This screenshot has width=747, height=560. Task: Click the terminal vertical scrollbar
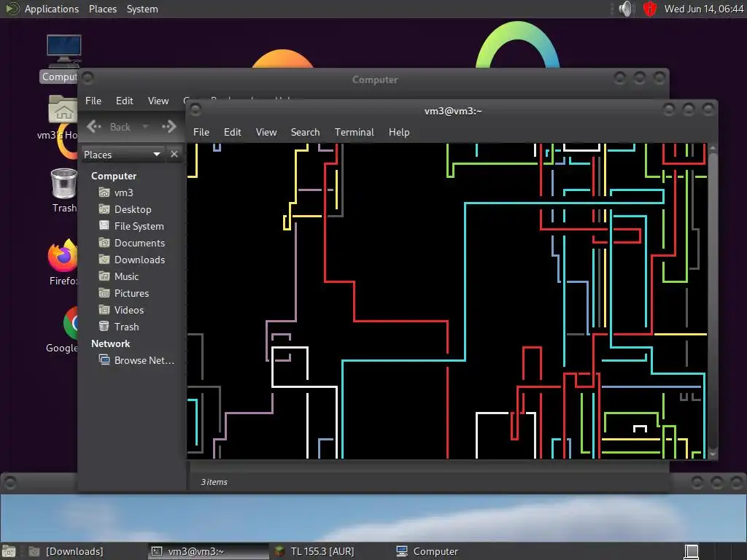[713, 301]
